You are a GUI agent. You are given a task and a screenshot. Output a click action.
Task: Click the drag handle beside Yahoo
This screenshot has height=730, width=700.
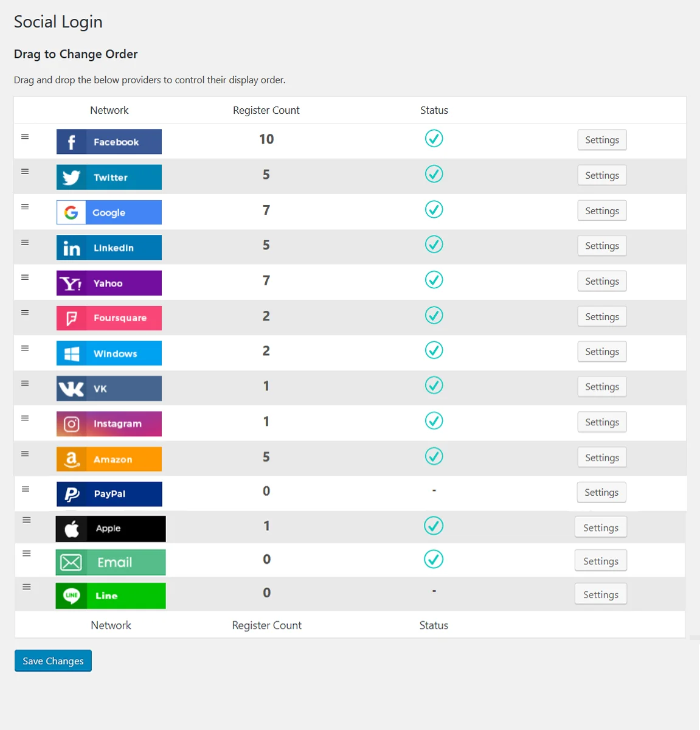[x=24, y=277]
